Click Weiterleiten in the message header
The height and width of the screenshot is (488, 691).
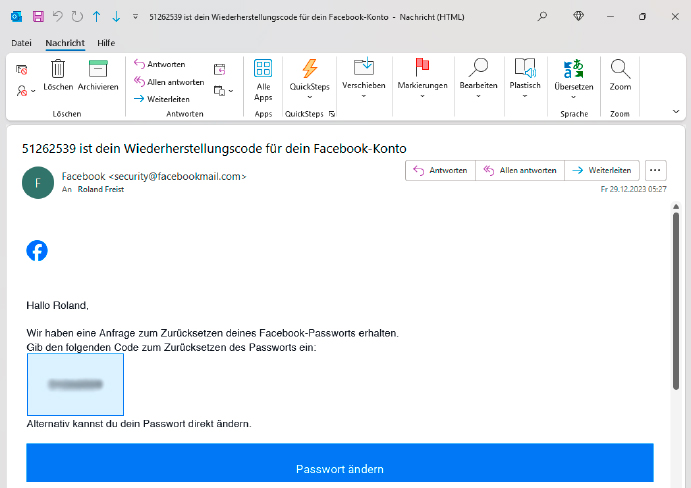(x=602, y=170)
